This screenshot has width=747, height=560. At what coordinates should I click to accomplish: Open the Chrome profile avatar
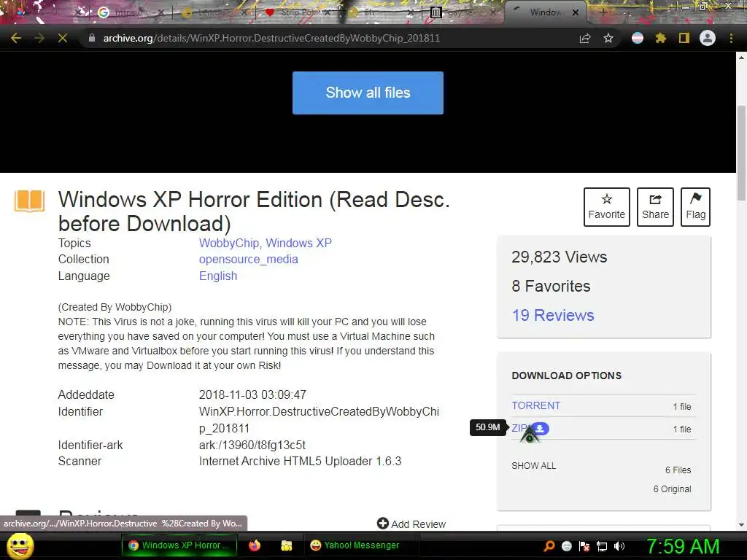click(708, 38)
